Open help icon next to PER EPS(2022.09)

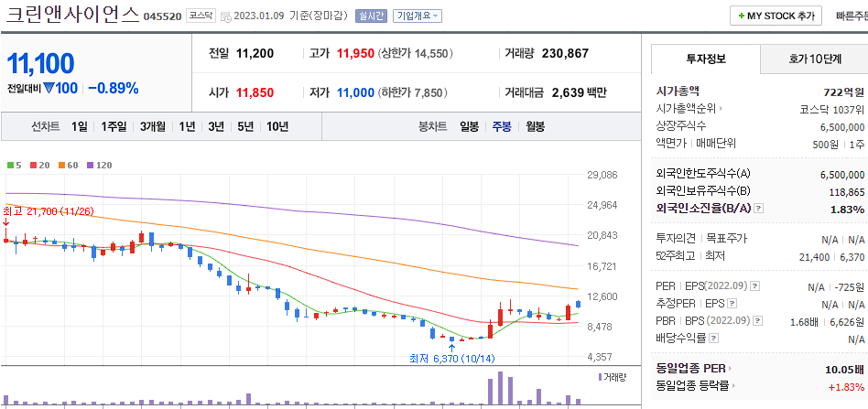(754, 286)
